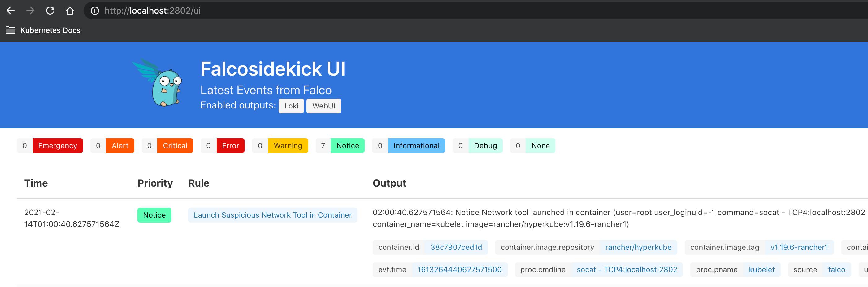Click the browser reload icon
Screen dimensions: 868x287
click(x=50, y=11)
